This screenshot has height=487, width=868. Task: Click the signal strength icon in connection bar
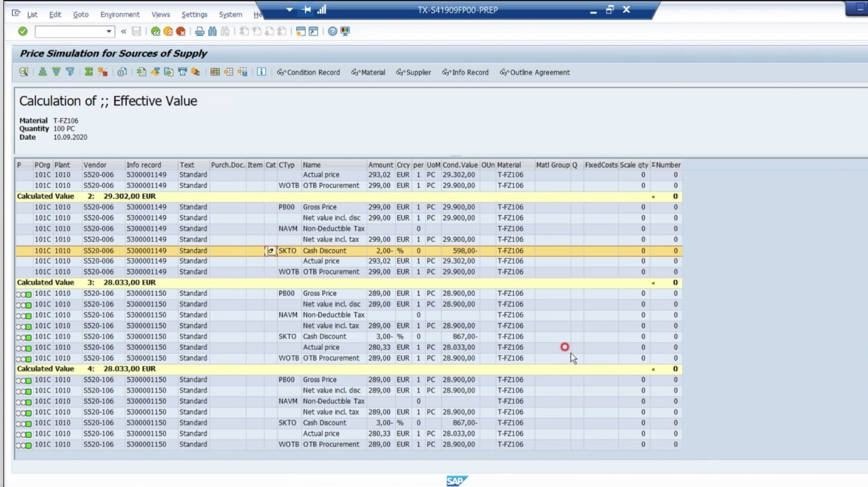(x=322, y=10)
